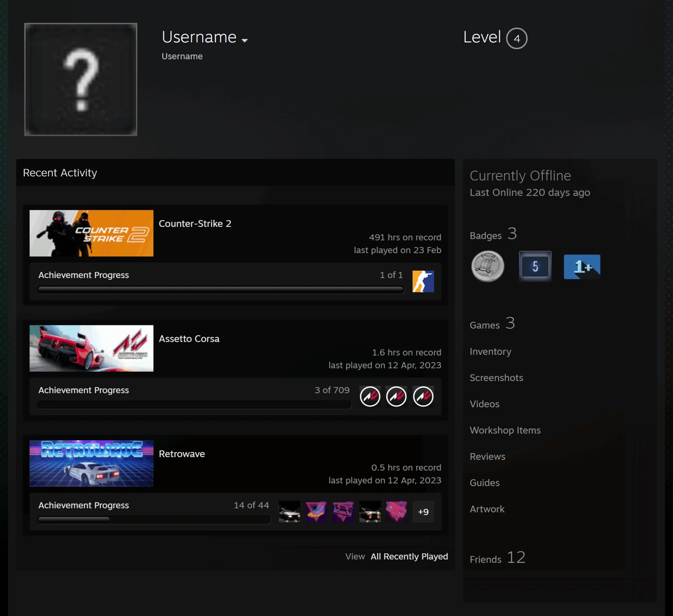
Task: Open the Counter-Strike 2 title link
Action: coord(195,224)
